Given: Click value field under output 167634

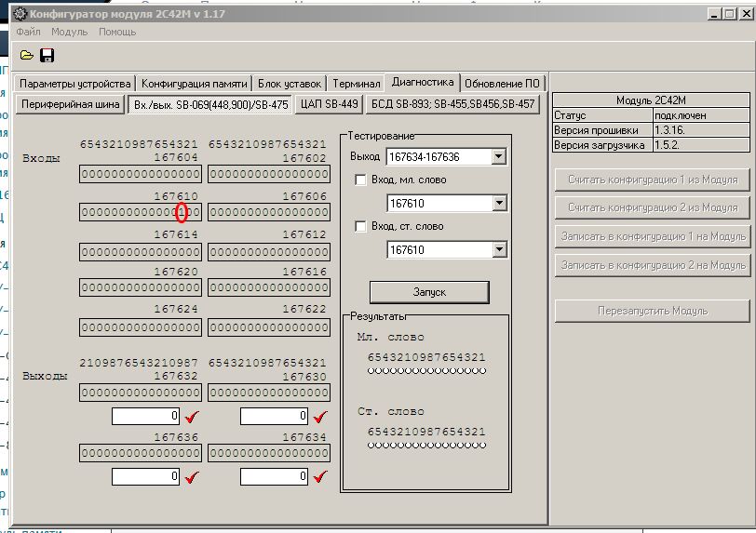Looking at the screenshot, I should tap(274, 476).
